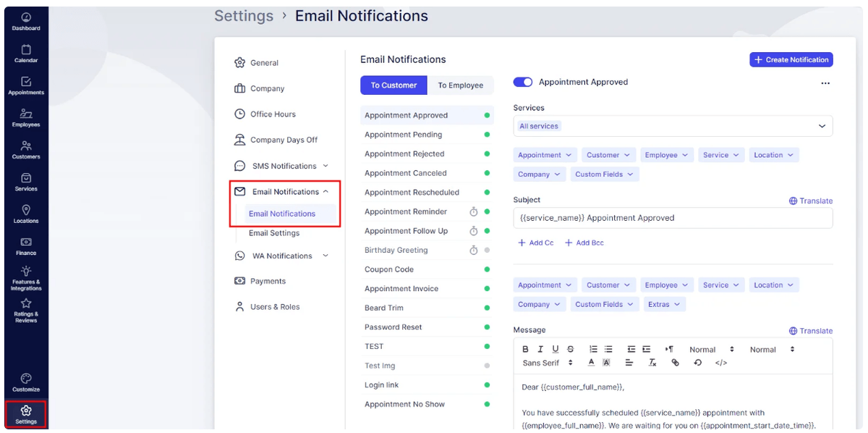Image resolution: width=868 pixels, height=433 pixels.
Task: Click the Bold formatting icon
Action: point(526,349)
